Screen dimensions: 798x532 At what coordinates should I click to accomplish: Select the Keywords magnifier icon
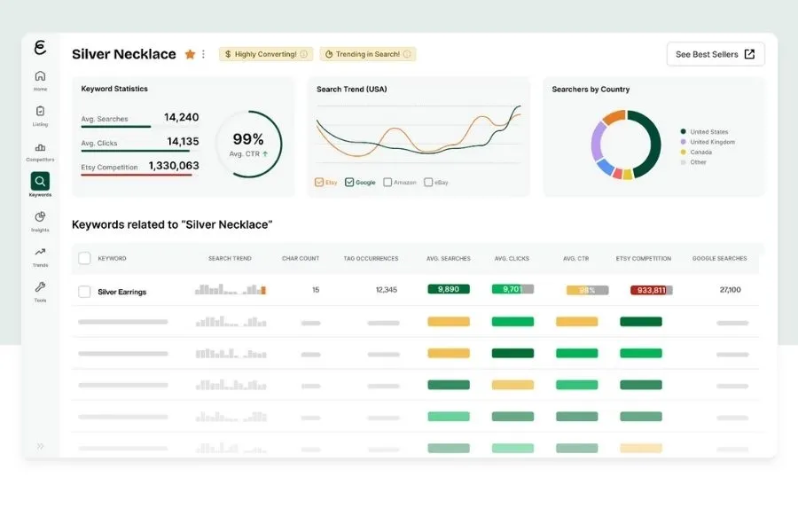click(x=40, y=181)
